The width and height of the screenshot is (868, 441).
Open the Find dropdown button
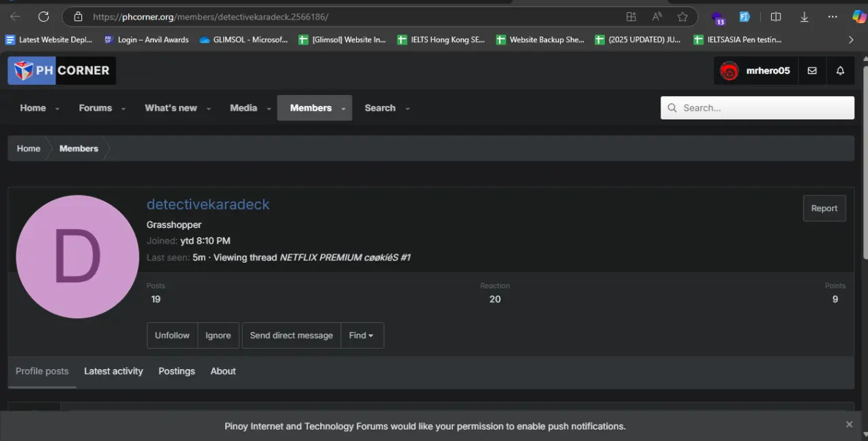point(361,335)
